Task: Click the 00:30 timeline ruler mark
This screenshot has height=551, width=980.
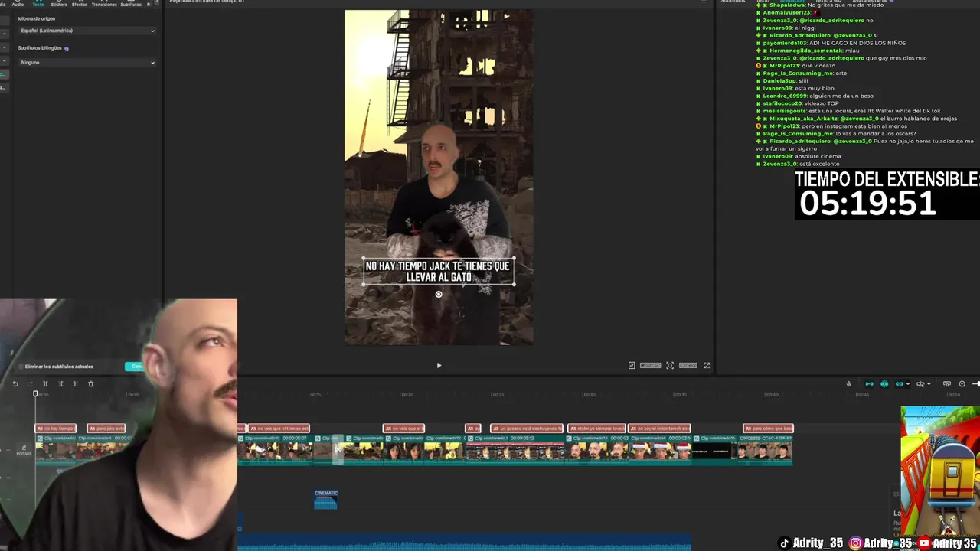Action: 589,394
